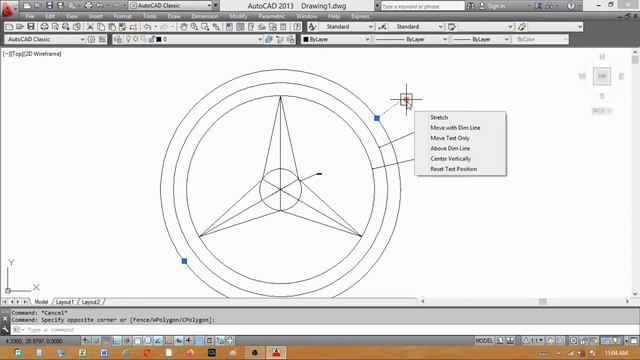The image size is (640, 360).
Task: Click the Plot Preview icon
Action: (x=55, y=27)
